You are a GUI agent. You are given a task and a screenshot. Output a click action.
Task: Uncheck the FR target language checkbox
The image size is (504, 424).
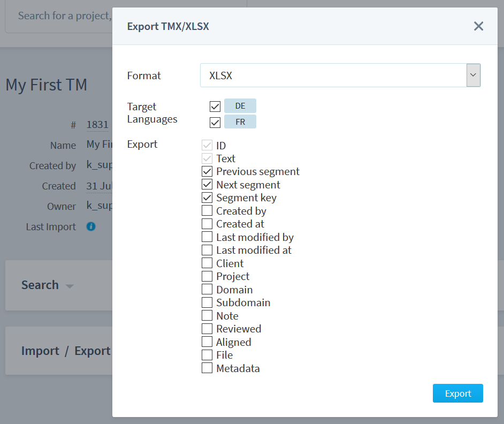pyautogui.click(x=215, y=122)
